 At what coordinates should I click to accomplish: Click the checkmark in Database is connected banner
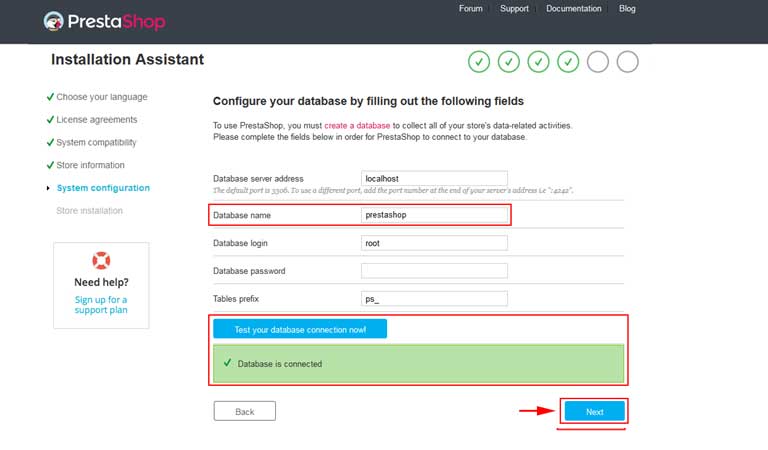[227, 363]
